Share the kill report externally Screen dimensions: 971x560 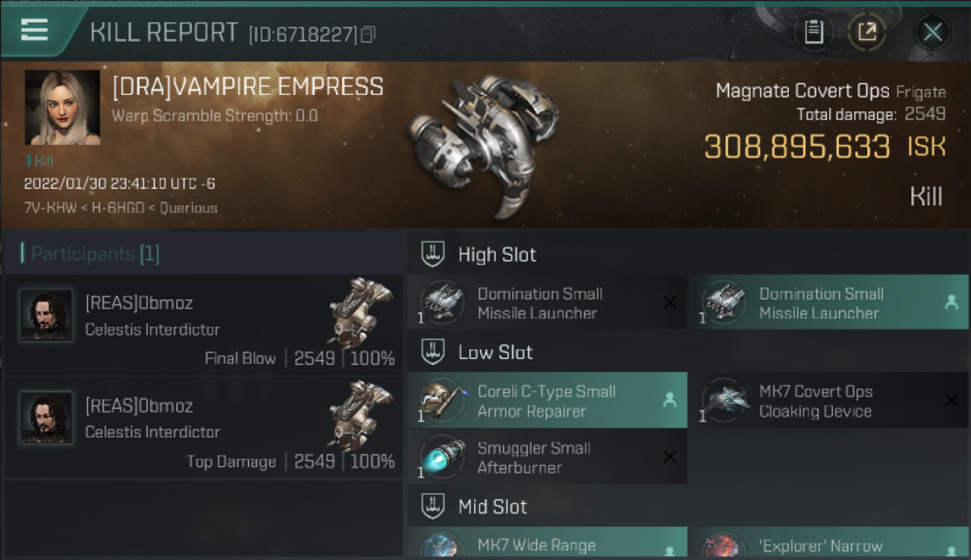click(866, 32)
